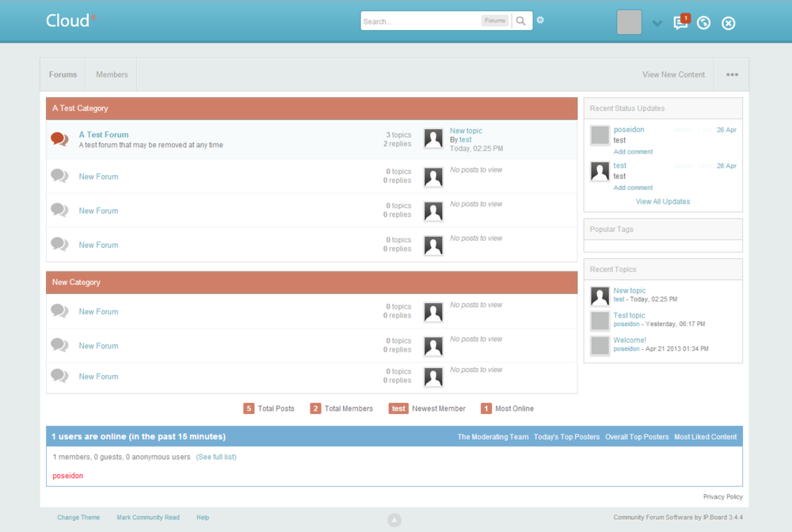
Task: Open advanced search gear icon
Action: pos(540,21)
